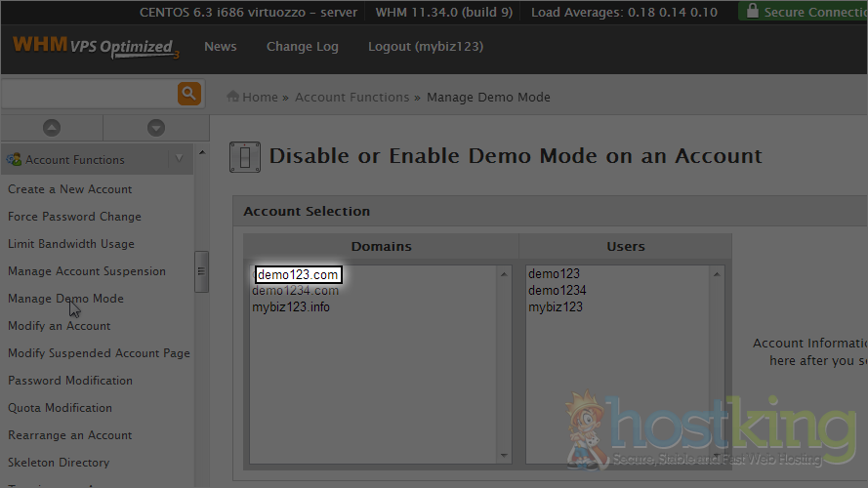Click the orange search magnifier button

tap(188, 94)
